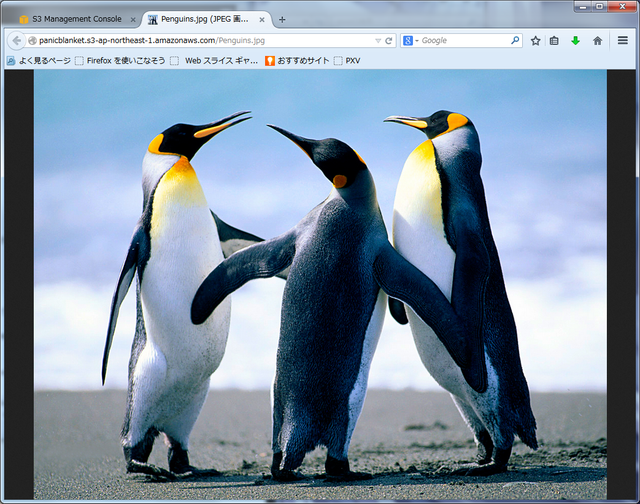This screenshot has height=504, width=640.
Task: Select the Penguins.jpg tab
Action: pyautogui.click(x=204, y=19)
